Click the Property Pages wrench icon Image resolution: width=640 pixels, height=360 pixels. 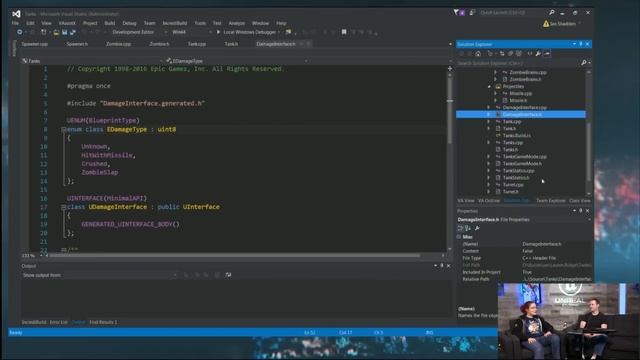coord(477,229)
